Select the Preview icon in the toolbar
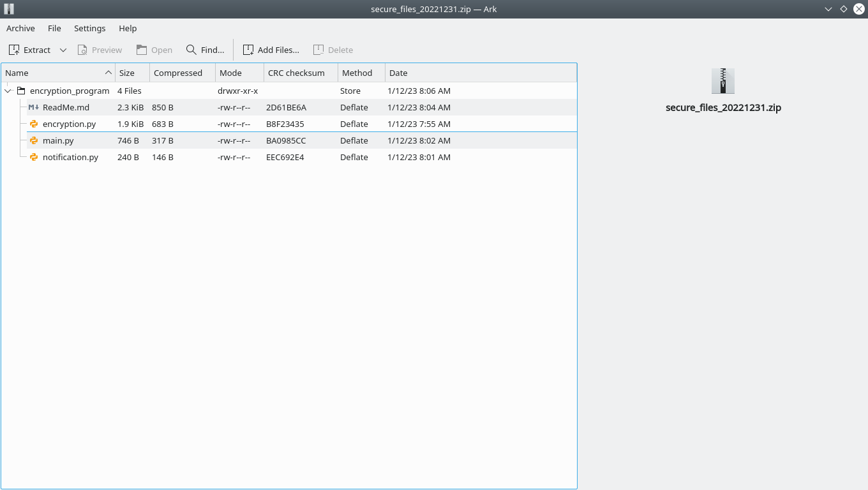 click(83, 49)
